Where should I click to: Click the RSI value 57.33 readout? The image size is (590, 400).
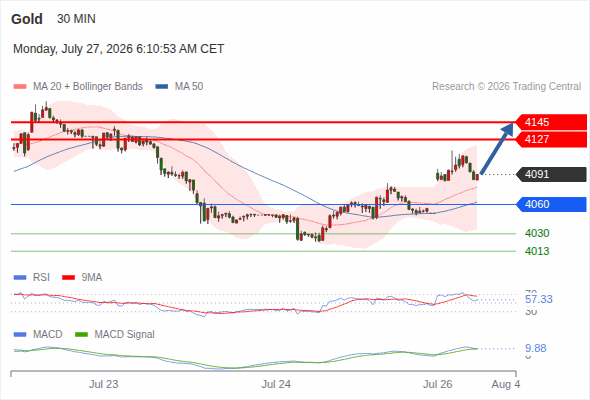[539, 299]
